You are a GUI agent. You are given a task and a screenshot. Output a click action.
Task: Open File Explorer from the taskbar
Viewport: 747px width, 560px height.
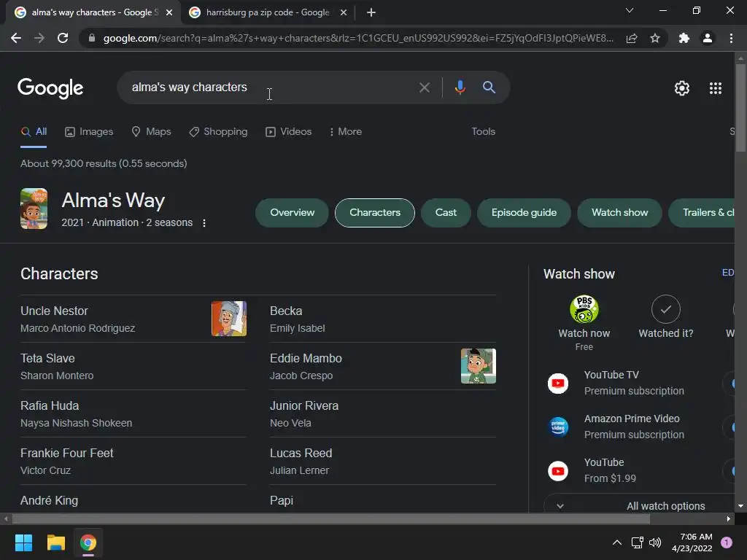click(x=55, y=542)
